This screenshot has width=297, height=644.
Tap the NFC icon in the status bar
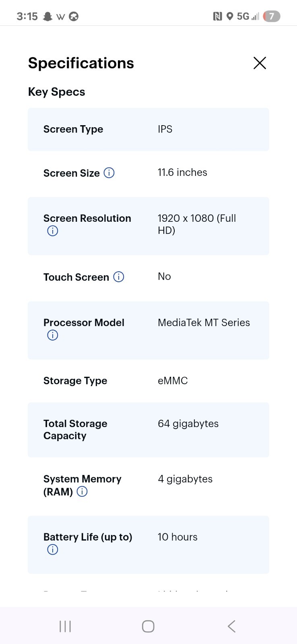tap(217, 16)
